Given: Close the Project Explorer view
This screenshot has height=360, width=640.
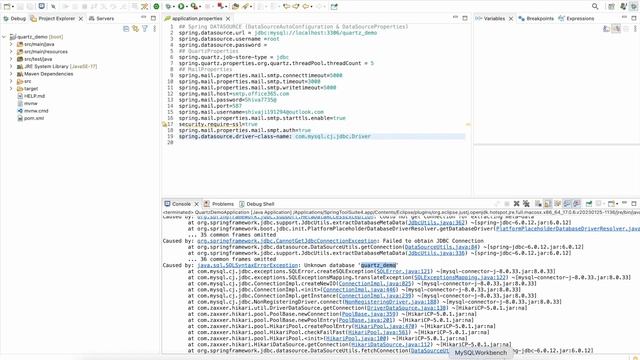Looking at the screenshot, I should click(81, 18).
